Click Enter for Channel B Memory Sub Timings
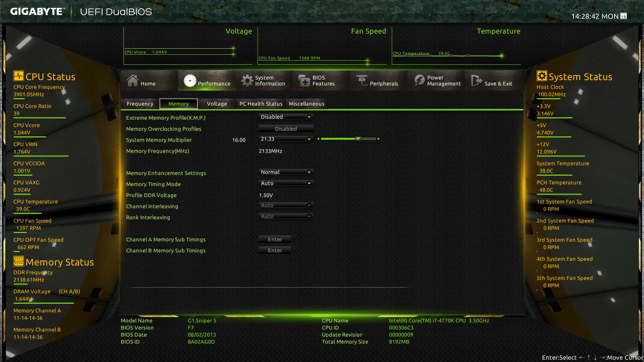This screenshot has height=362, width=644. [x=275, y=250]
